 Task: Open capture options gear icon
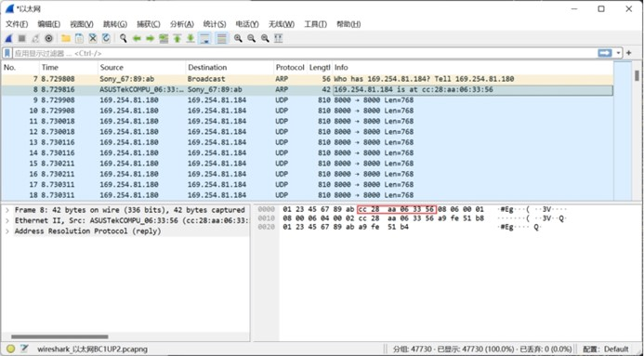pos(49,39)
